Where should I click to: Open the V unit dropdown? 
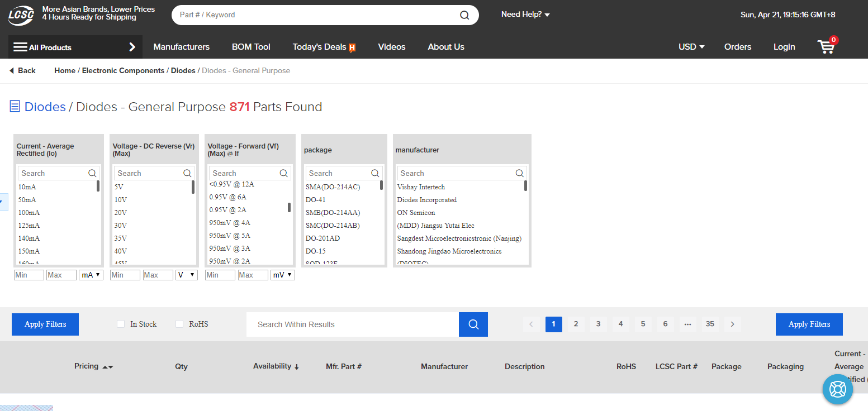coord(187,275)
